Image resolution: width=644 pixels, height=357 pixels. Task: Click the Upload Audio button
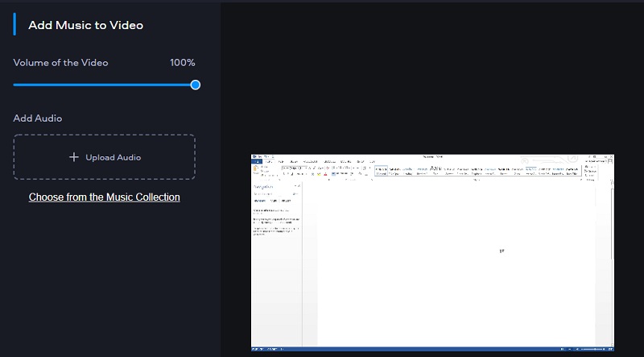[104, 157]
